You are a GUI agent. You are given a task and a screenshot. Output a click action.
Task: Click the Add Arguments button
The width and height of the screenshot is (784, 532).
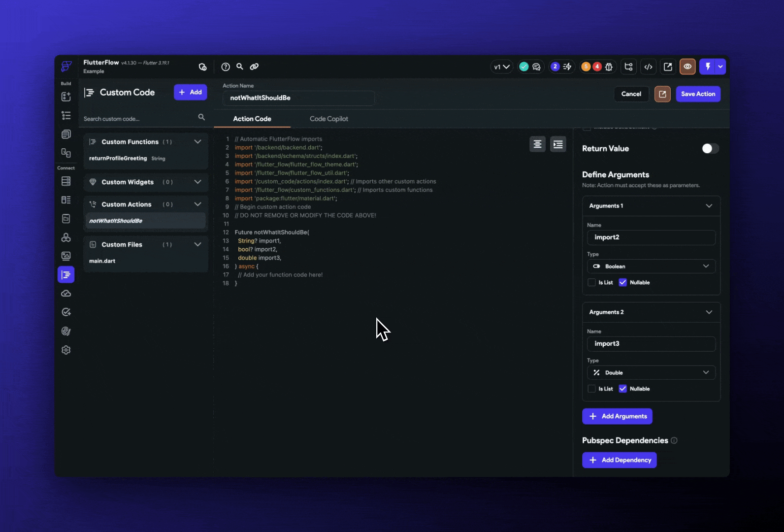[617, 416]
